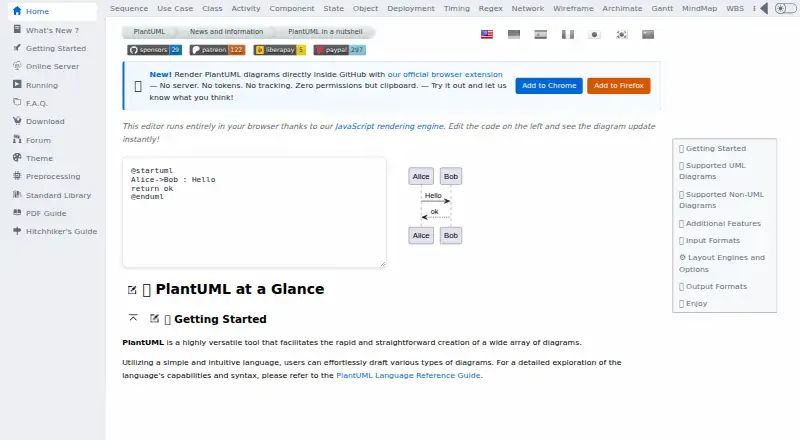The image size is (800, 440).
Task: Open the Gantt menu item
Action: 662,9
